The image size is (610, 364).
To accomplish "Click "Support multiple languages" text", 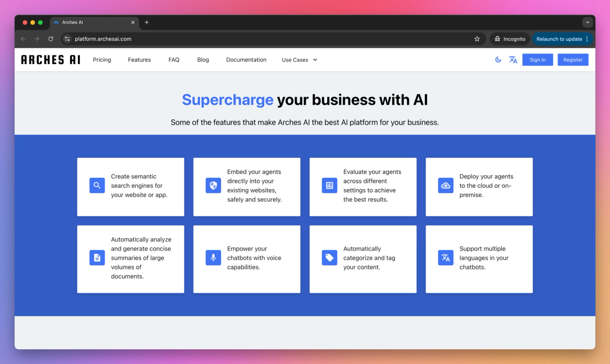I will click(x=484, y=258).
